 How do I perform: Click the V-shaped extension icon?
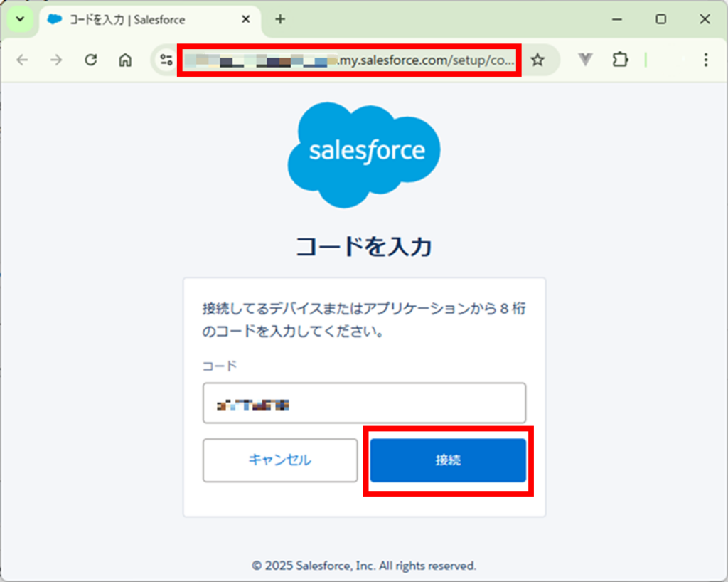coord(585,60)
